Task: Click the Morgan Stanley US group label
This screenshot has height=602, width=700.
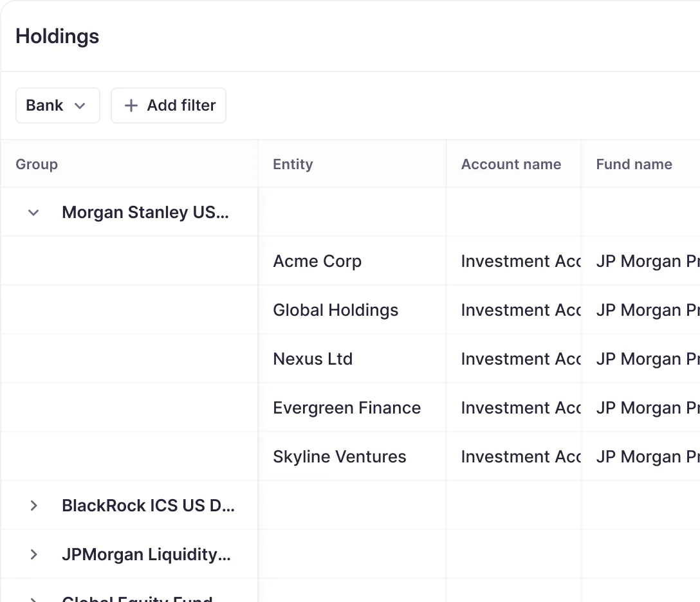Action: (x=145, y=212)
